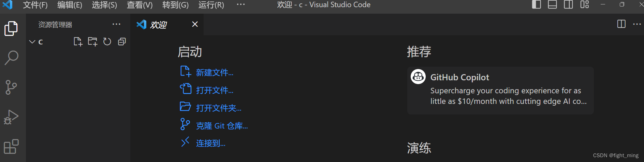
Task: Refresh the explorer file tree
Action: pyautogui.click(x=107, y=42)
